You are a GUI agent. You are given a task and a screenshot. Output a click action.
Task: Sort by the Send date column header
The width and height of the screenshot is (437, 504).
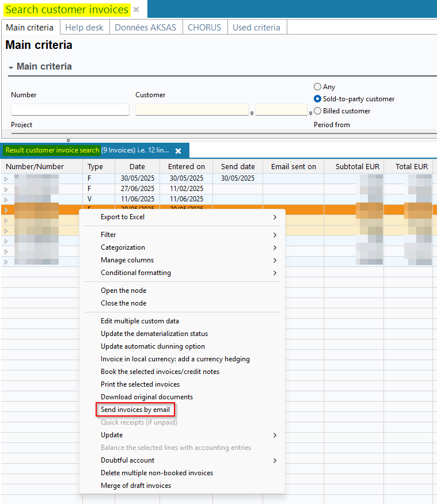(238, 167)
